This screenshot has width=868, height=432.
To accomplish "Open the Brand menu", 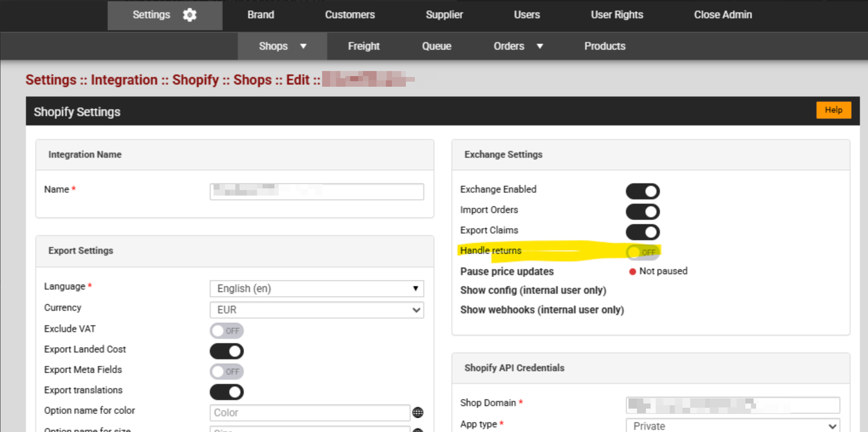I will tap(261, 15).
